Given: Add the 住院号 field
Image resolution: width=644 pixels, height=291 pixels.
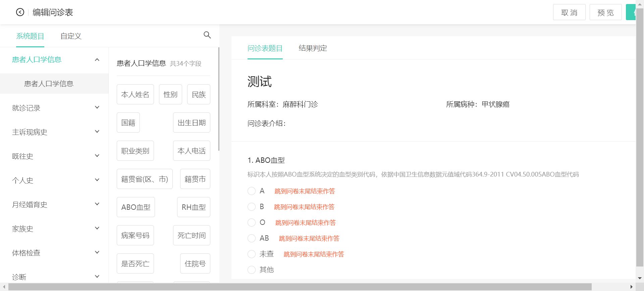Looking at the screenshot, I should [195, 263].
